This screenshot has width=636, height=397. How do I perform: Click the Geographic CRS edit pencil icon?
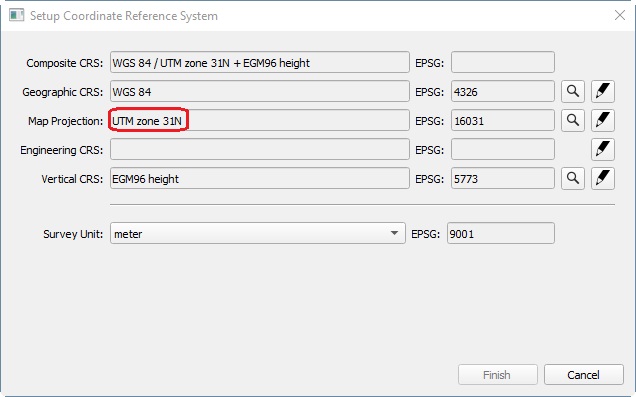pyautogui.click(x=603, y=91)
